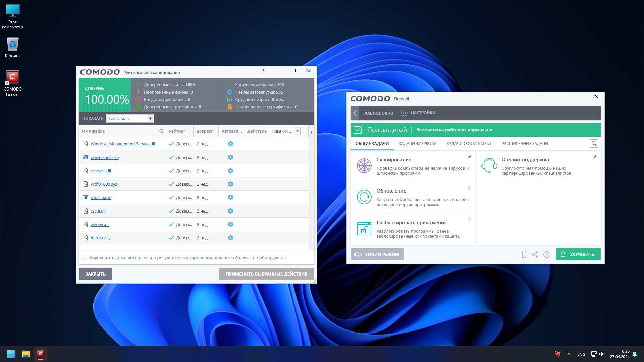The image size is (644, 362).
Task: Open the Windows.Management.Service.dll file link
Action: coord(122,144)
